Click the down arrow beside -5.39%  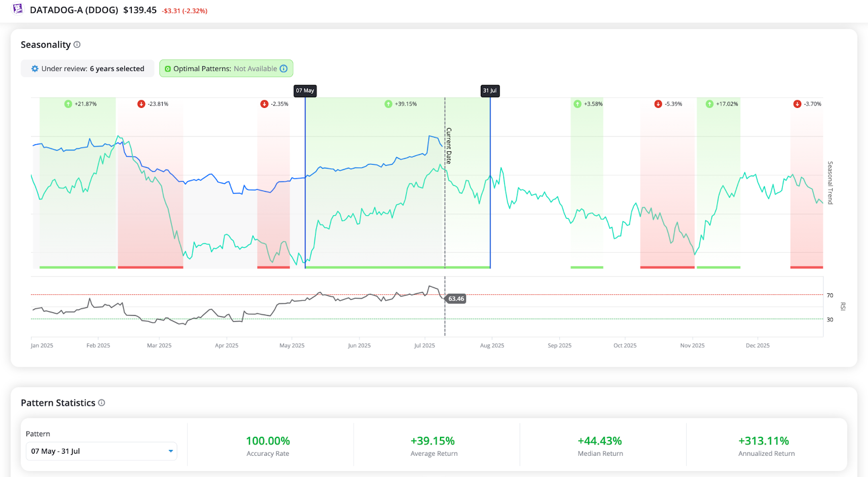pos(658,104)
